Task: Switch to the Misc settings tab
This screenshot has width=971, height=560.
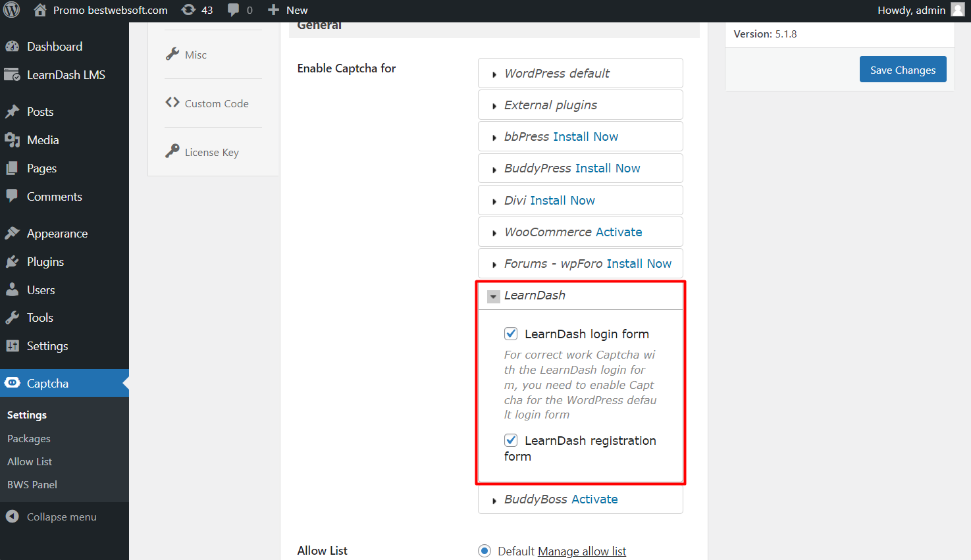Action: 196,55
